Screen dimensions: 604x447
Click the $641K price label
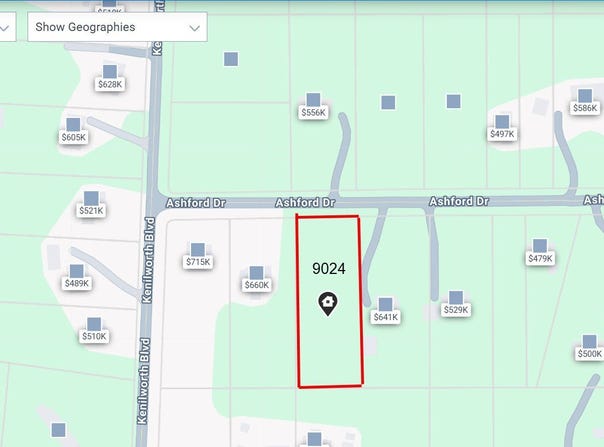pos(386,317)
